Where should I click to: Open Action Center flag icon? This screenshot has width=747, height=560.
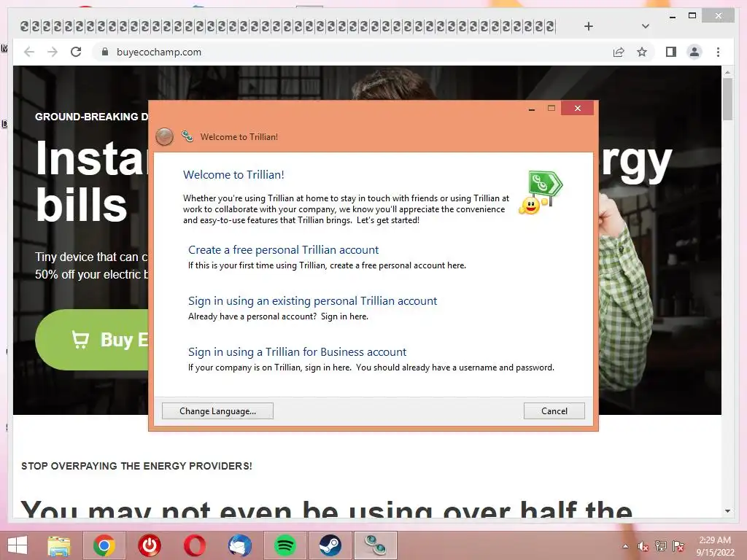678,546
